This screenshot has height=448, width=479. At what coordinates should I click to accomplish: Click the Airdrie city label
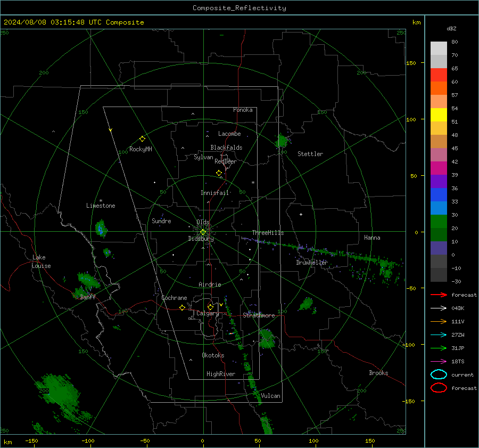point(210,284)
